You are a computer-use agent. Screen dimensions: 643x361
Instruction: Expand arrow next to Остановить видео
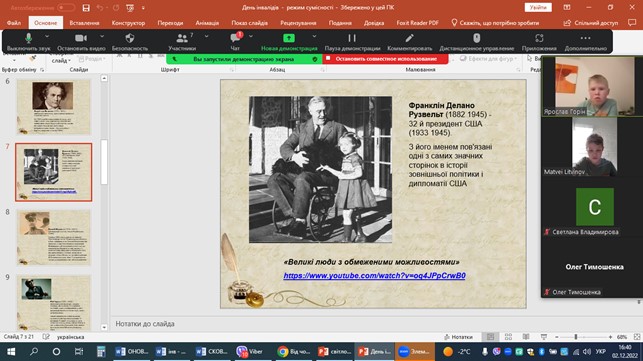pos(102,37)
